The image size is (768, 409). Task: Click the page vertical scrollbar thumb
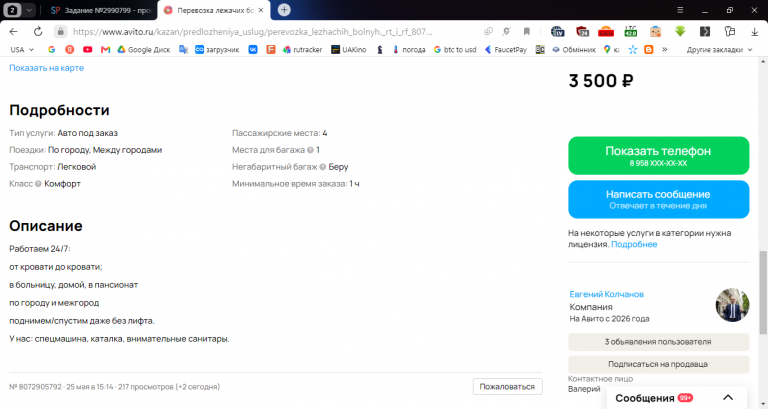click(x=763, y=292)
